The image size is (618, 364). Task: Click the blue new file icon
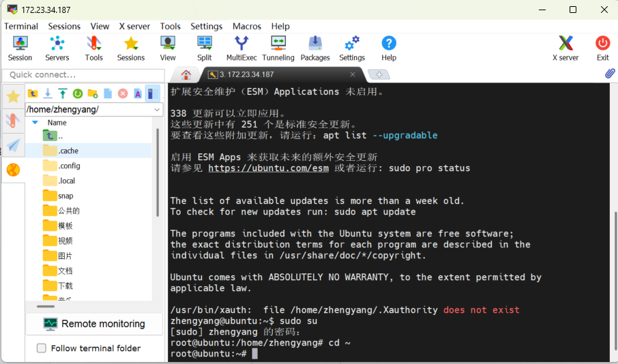tap(108, 93)
